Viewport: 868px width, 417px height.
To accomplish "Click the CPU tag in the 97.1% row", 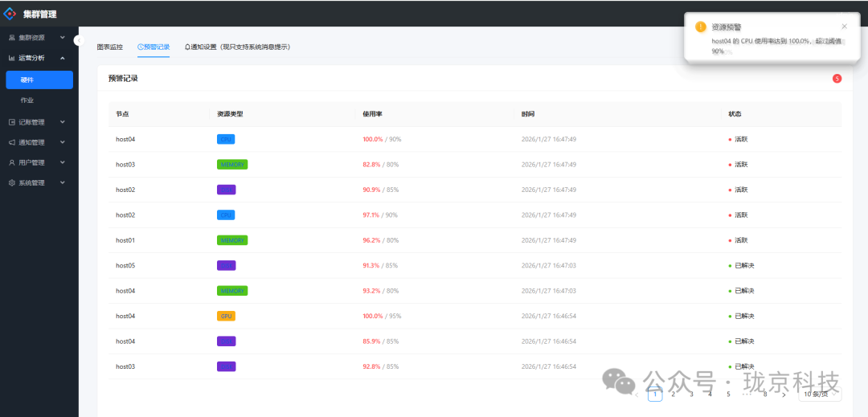I will pyautogui.click(x=226, y=215).
